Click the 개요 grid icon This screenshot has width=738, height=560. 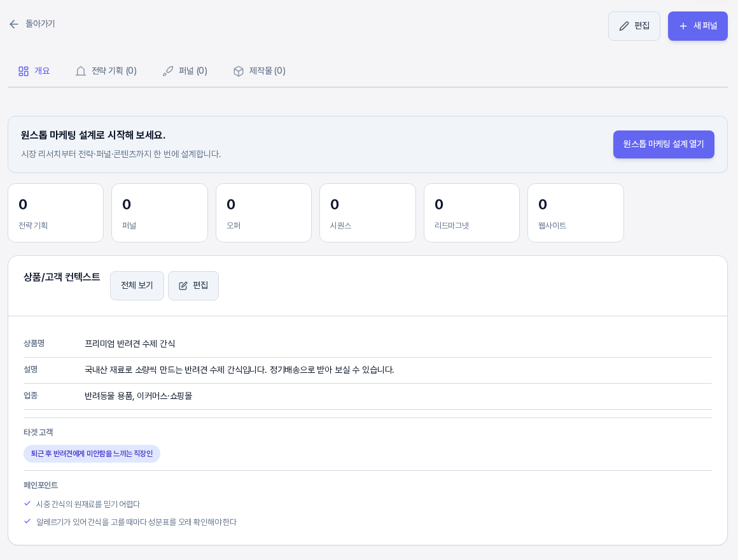[x=24, y=71]
